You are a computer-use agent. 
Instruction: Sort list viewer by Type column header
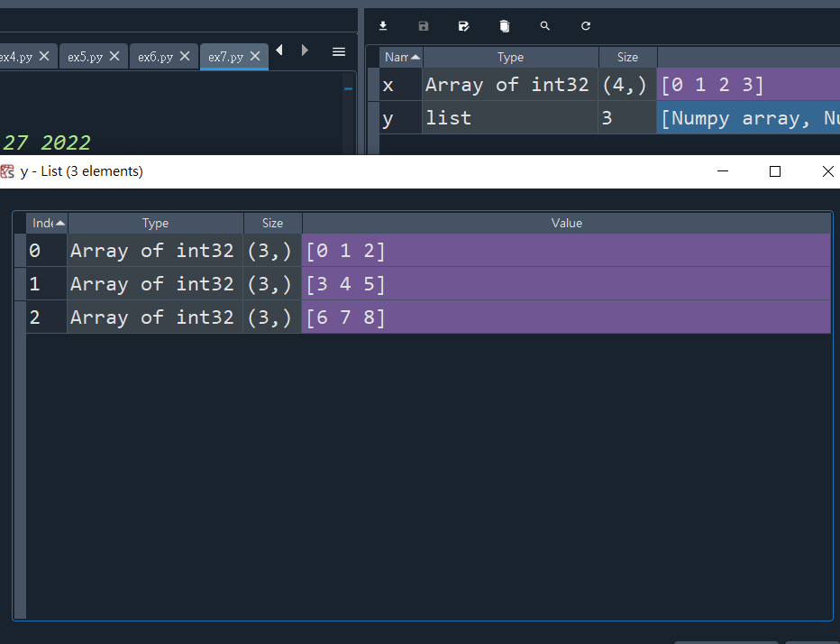point(155,223)
